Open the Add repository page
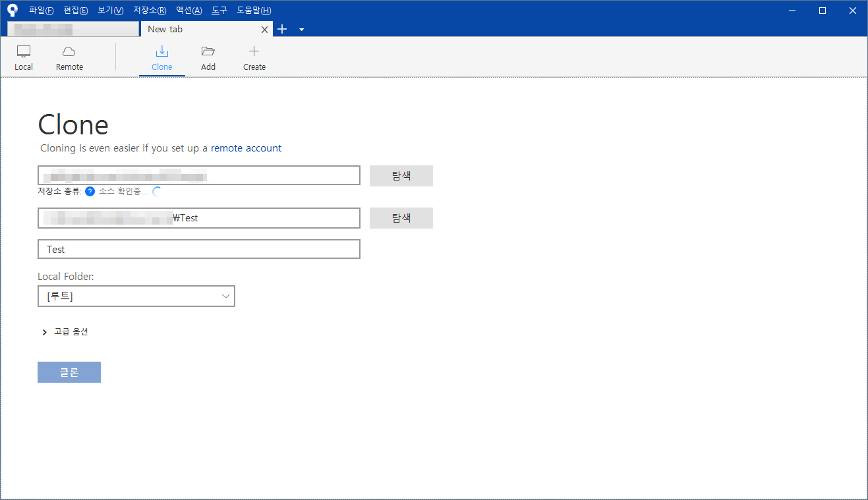868x500 pixels. coord(208,58)
